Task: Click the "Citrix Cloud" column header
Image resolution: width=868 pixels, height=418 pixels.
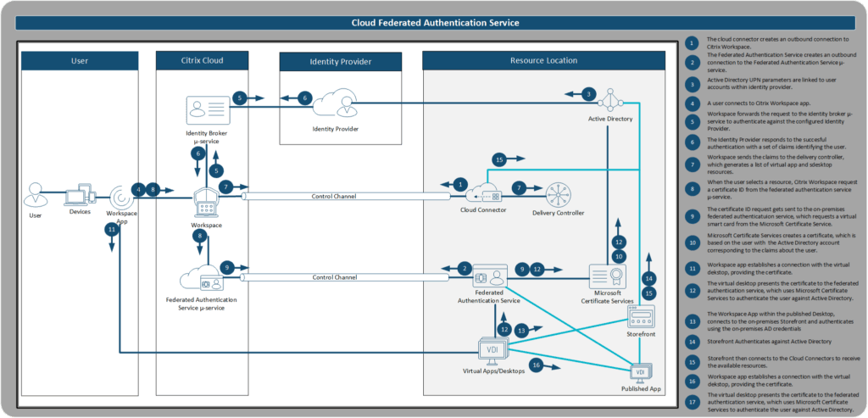Action: tap(202, 60)
